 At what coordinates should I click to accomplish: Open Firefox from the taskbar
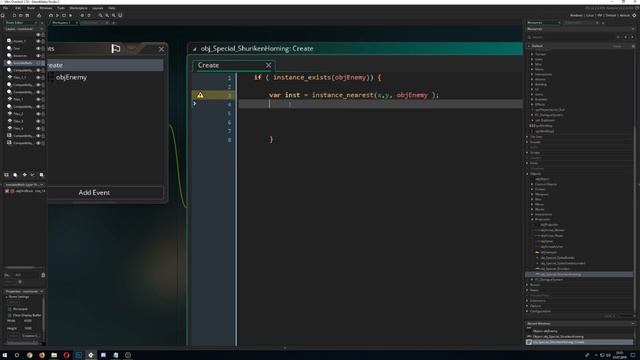pyautogui.click(x=42, y=355)
